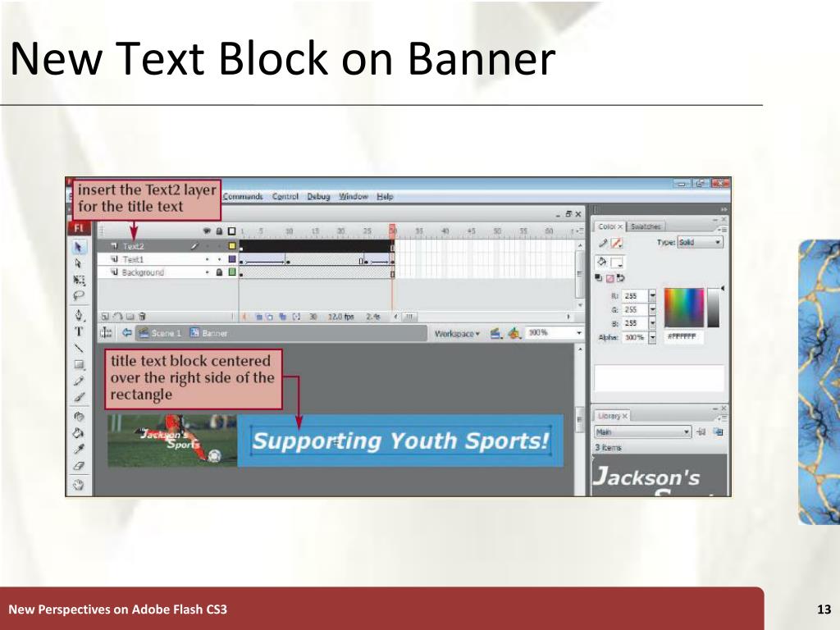The height and width of the screenshot is (630, 840).
Task: Click the Edit Symbols icon
Action: pyautogui.click(x=514, y=334)
